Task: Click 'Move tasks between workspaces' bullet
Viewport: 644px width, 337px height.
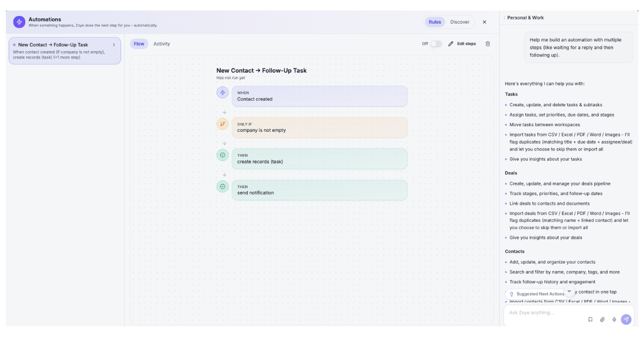Action: coord(545,124)
